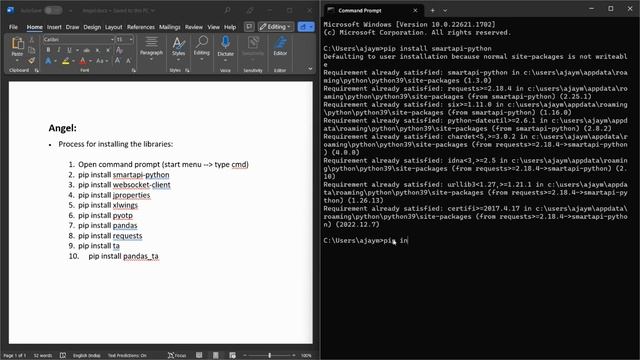Switch to the Draw tab
Screen dimensions: 640x360
[72, 27]
